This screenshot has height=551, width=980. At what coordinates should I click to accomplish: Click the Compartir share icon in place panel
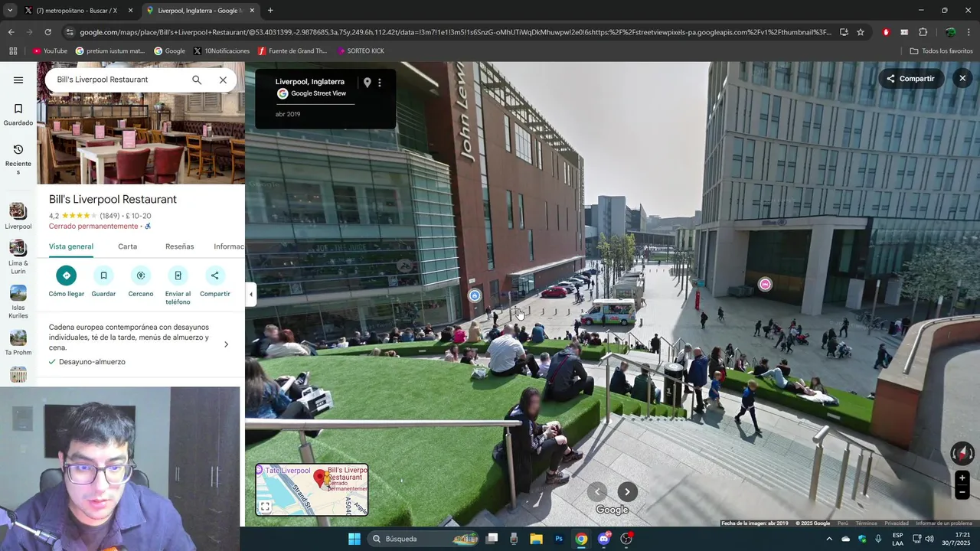tap(214, 275)
